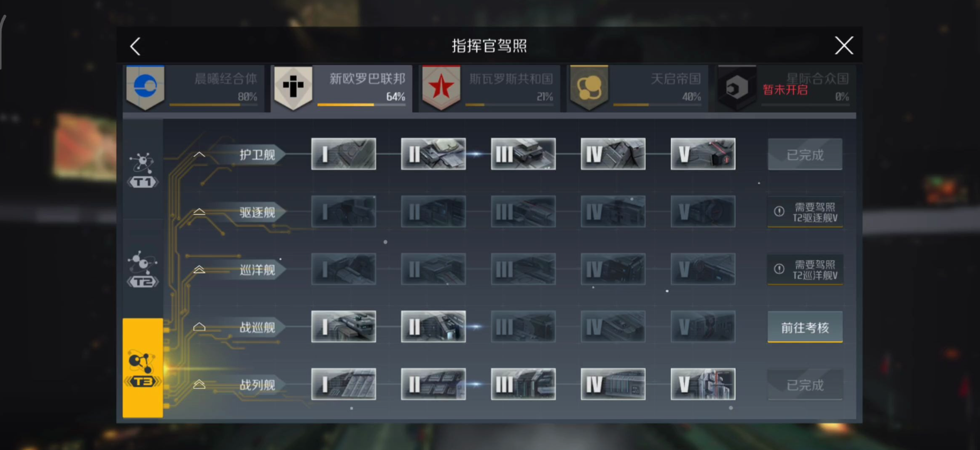Open 护卫舰 level V license thumbnail
The width and height of the screenshot is (980, 450).
pyautogui.click(x=703, y=154)
